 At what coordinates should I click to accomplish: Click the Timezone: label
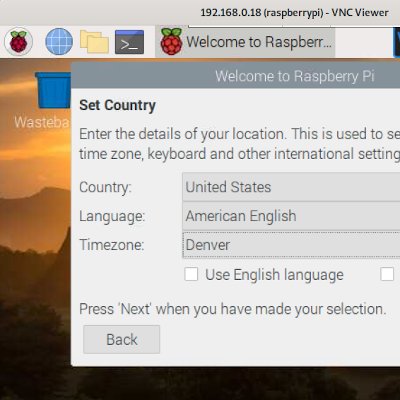coord(112,245)
